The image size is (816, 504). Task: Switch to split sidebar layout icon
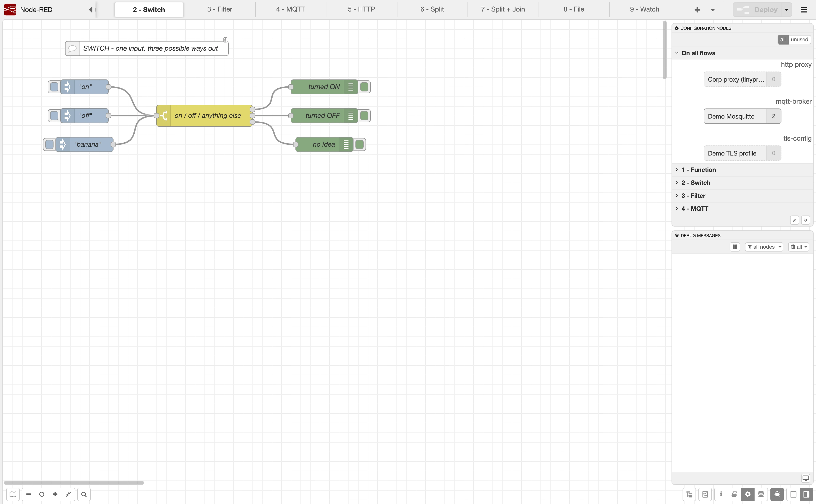(x=793, y=494)
